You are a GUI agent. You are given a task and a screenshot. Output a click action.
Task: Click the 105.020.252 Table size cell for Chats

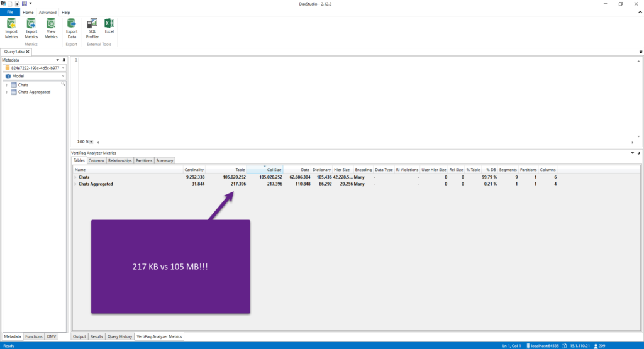pyautogui.click(x=234, y=177)
